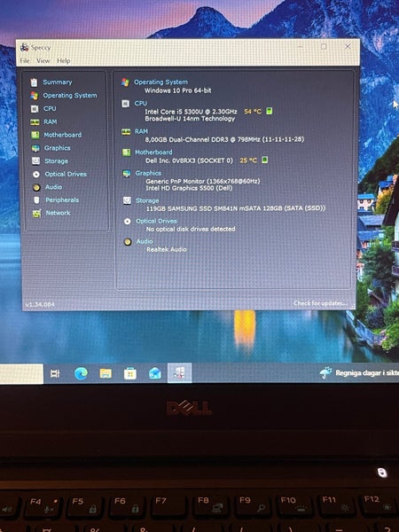The image size is (399, 532).
Task: Select Storage in the left panel
Action: pos(57,161)
